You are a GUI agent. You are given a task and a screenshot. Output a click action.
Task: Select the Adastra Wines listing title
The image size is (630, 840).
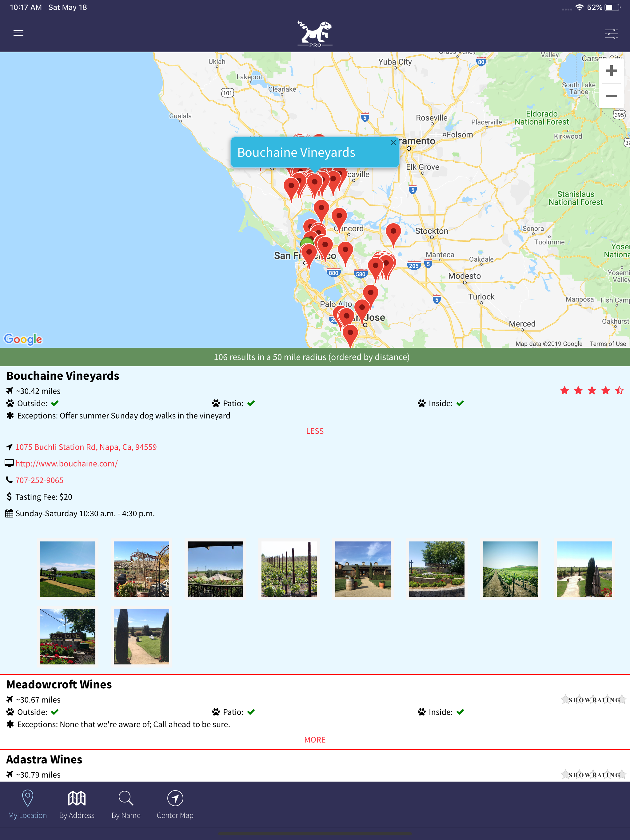44,759
